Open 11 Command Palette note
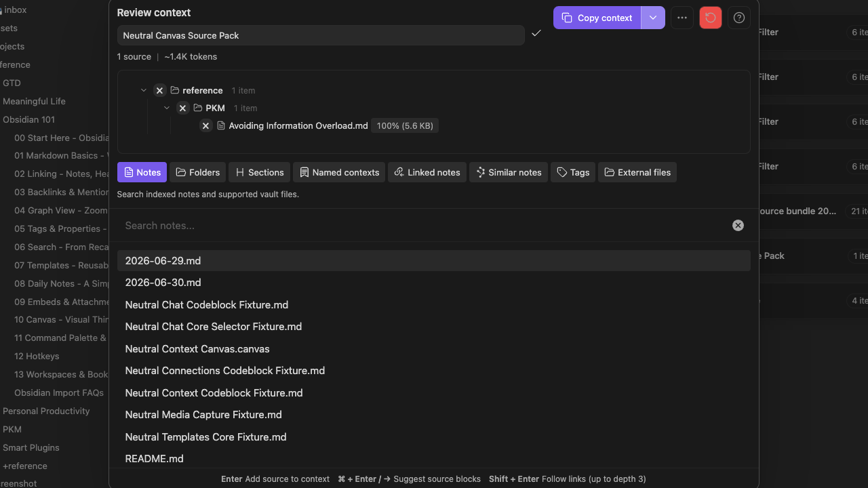Image resolution: width=868 pixels, height=488 pixels. point(60,338)
